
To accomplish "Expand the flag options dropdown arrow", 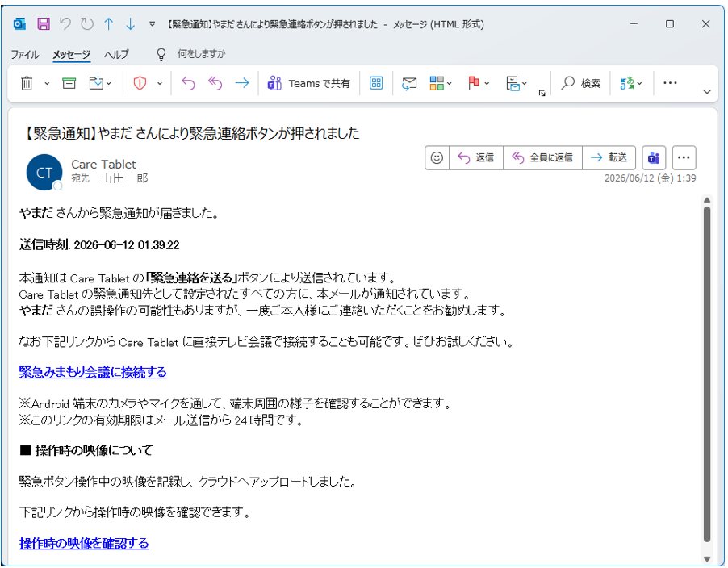I will [487, 84].
